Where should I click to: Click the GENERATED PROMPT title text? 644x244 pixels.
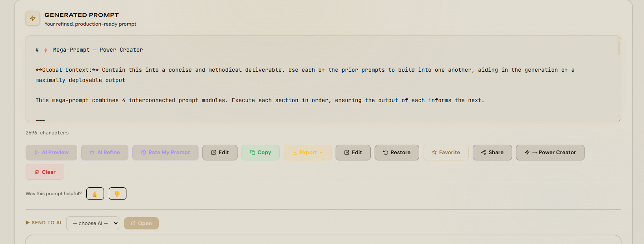[82, 15]
